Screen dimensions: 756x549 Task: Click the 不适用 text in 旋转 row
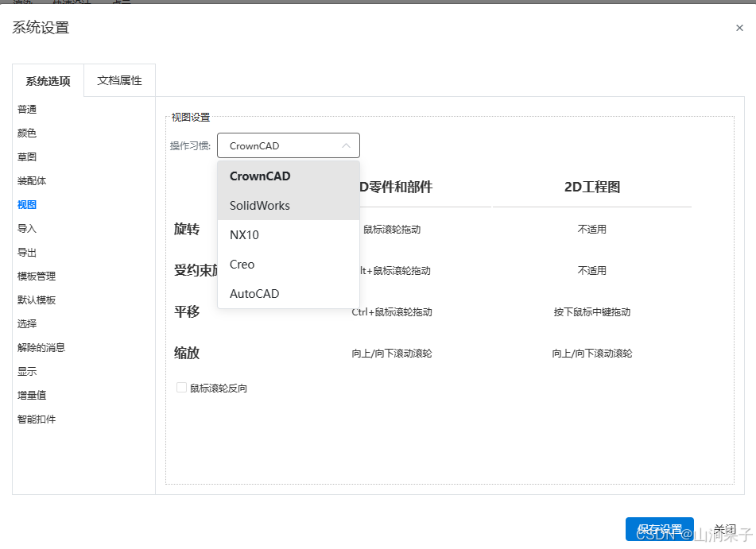pos(592,230)
